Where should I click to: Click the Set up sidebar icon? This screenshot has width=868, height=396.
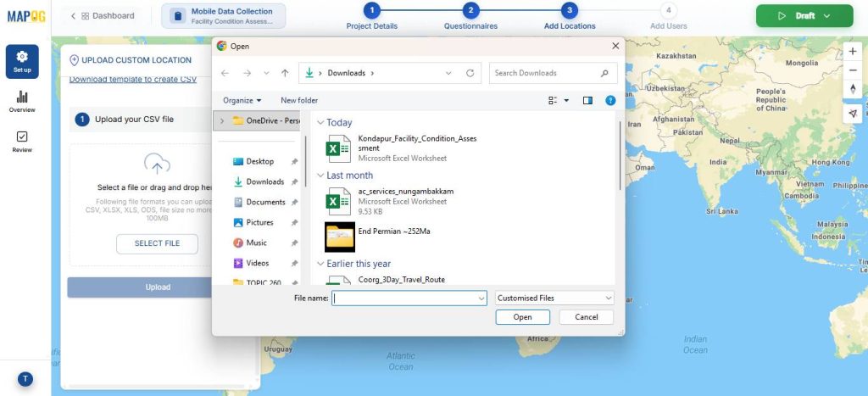[x=22, y=62]
